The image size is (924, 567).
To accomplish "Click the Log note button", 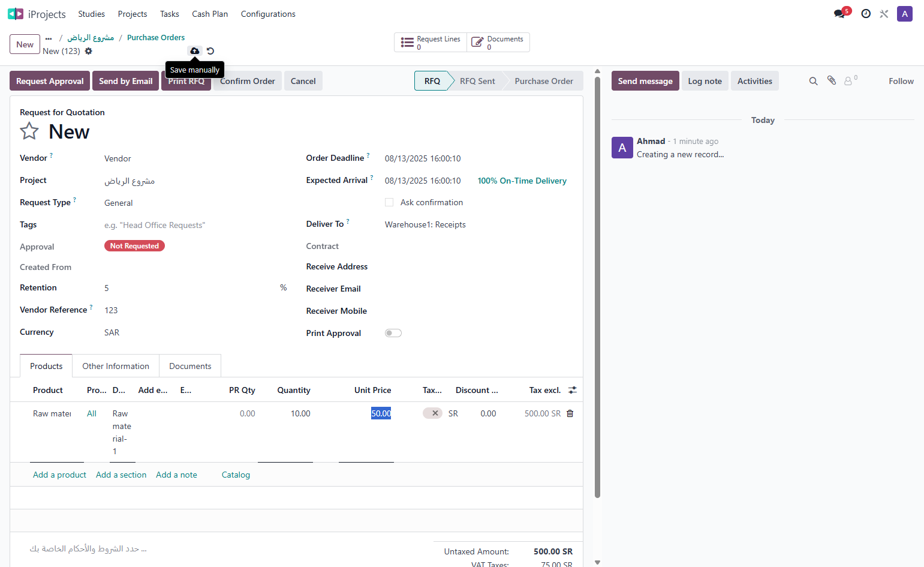I will (x=705, y=81).
